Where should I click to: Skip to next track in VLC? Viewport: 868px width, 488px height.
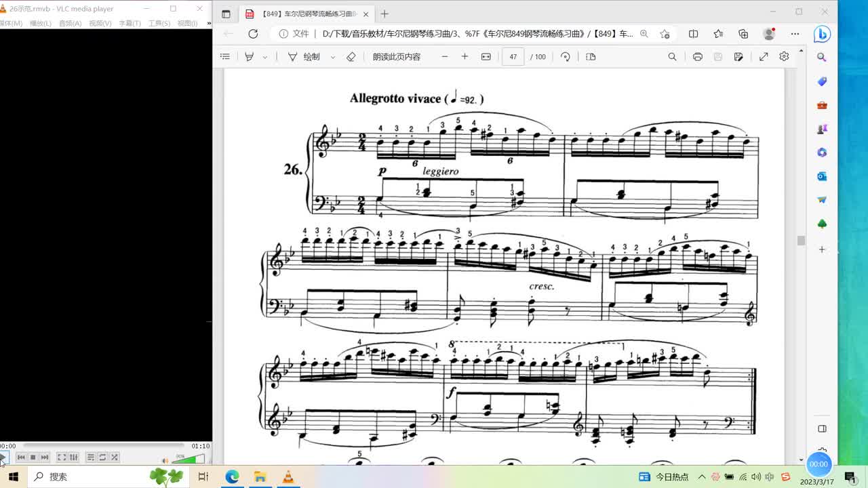pos(44,457)
